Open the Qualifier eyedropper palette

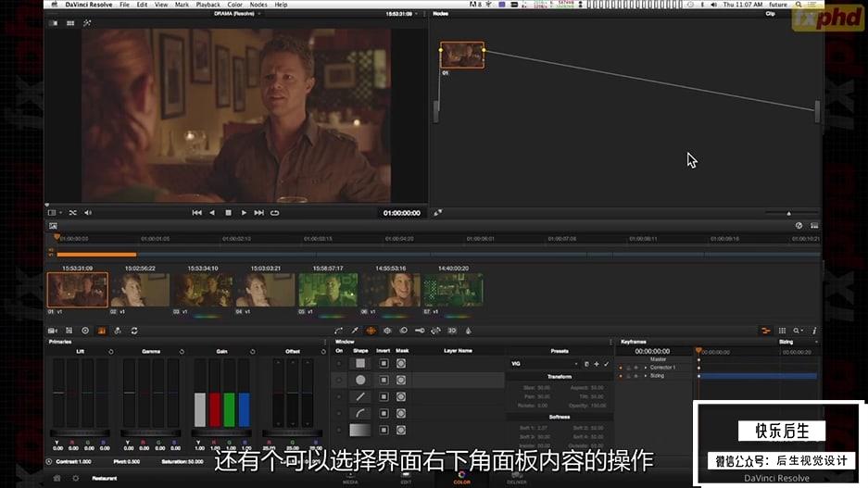pyautogui.click(x=354, y=331)
